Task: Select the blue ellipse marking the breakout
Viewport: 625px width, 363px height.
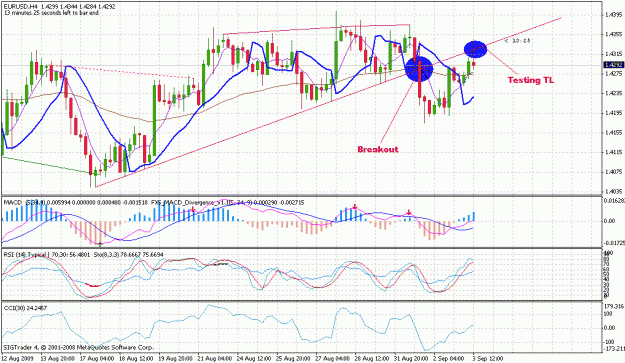Action: point(419,69)
